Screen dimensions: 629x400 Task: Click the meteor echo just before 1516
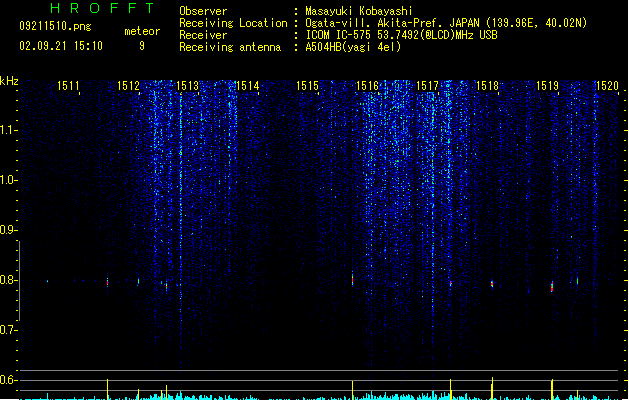(353, 279)
